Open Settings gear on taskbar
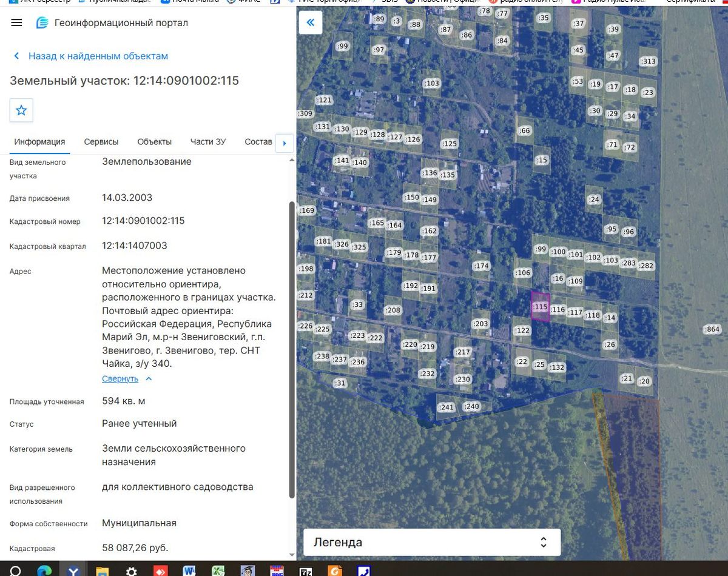 [x=131, y=570]
